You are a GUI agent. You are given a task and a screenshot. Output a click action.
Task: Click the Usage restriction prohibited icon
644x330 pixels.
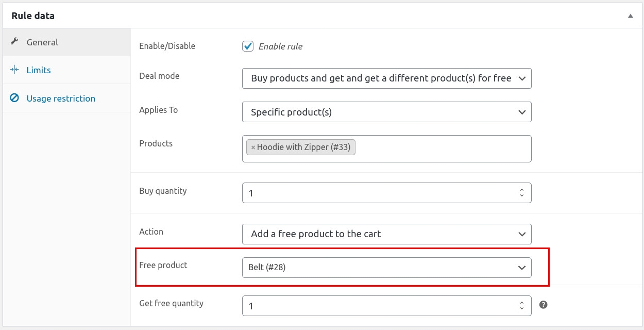point(15,98)
